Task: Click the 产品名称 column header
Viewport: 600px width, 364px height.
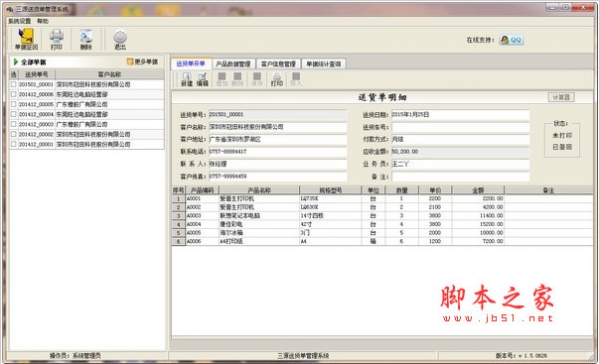Action: pos(259,190)
